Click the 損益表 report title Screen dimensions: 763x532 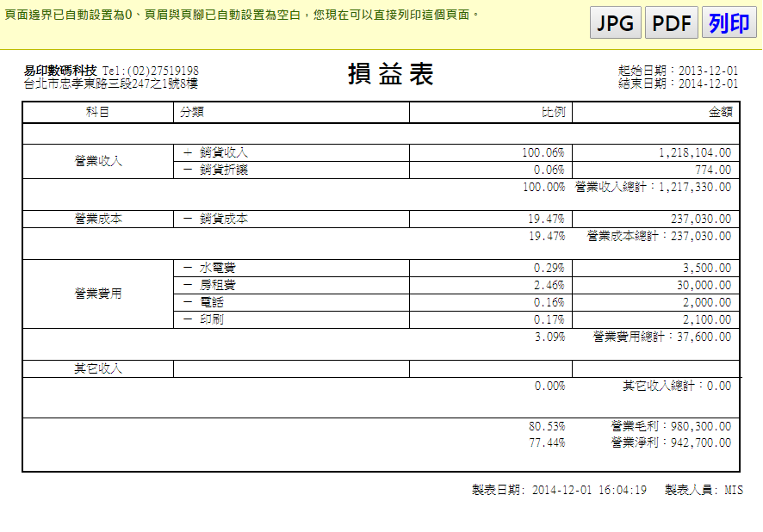390,75
